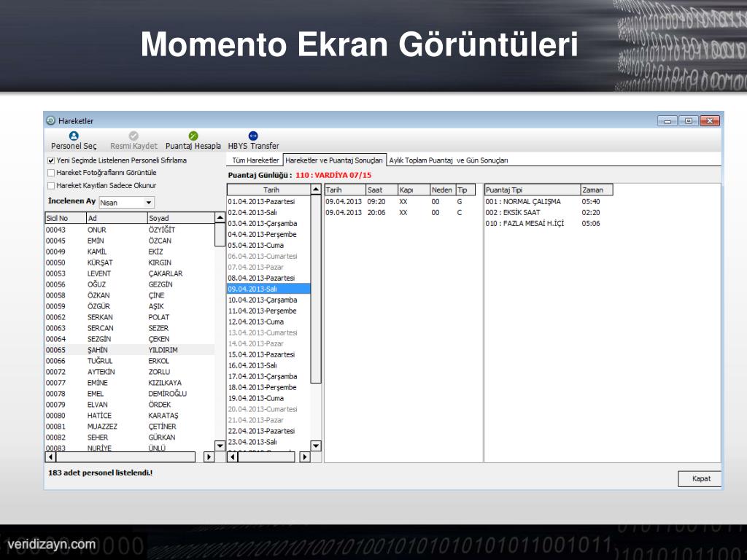Click the Kapat button
This screenshot has height=560, width=747.
[700, 478]
